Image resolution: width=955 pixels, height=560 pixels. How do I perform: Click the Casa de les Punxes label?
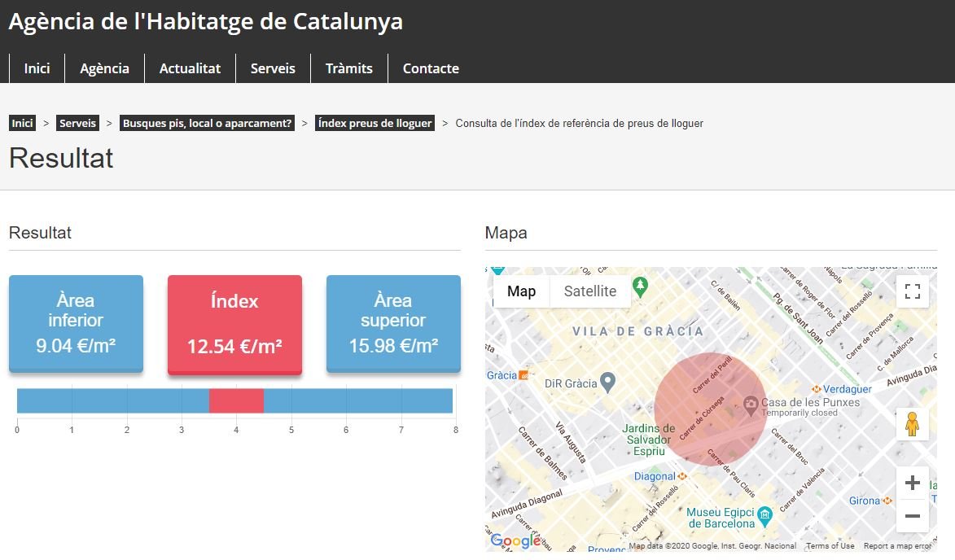tap(811, 402)
